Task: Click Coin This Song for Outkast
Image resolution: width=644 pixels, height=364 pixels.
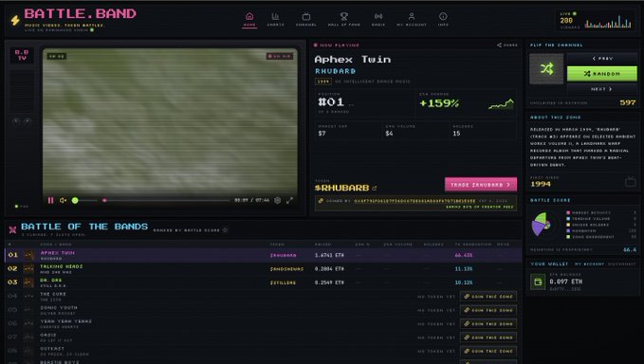Action: [488, 351]
